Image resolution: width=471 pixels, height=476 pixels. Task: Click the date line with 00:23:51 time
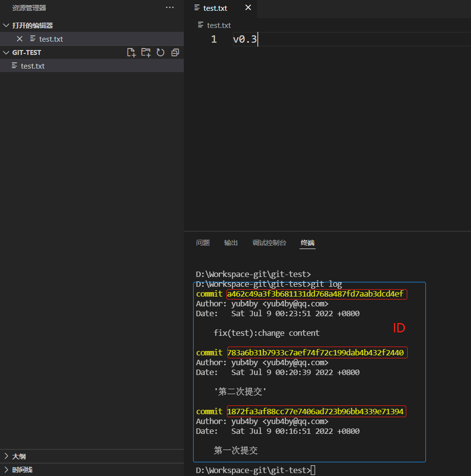[x=278, y=314]
